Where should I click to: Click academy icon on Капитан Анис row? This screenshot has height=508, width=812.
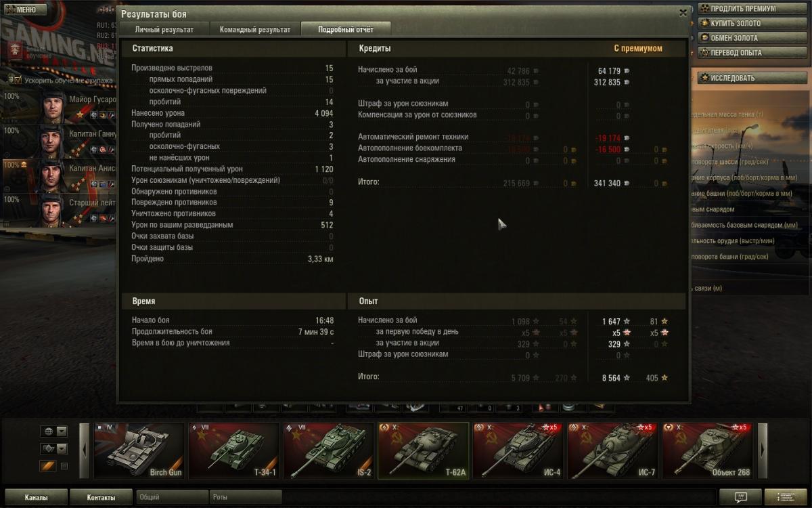(24, 165)
